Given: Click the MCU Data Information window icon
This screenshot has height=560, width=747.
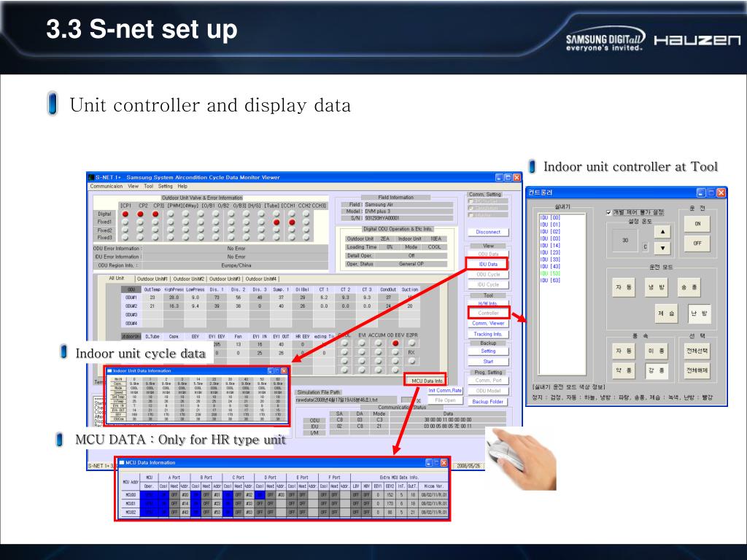Looking at the screenshot, I should pos(122,462).
